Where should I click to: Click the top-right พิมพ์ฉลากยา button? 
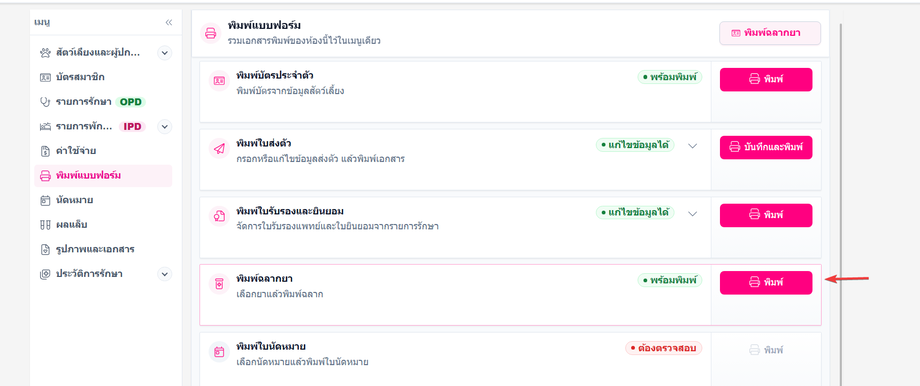click(770, 33)
